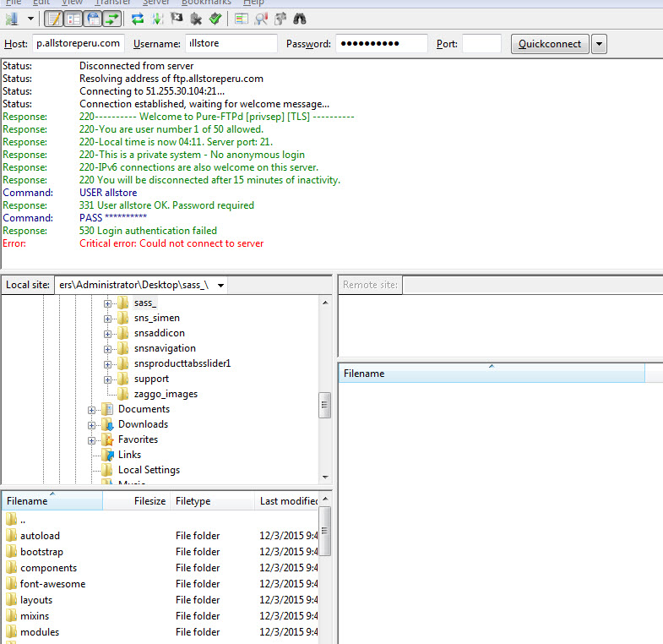Click the Quickconnect button
Image resolution: width=663 pixels, height=644 pixels.
pyautogui.click(x=550, y=44)
